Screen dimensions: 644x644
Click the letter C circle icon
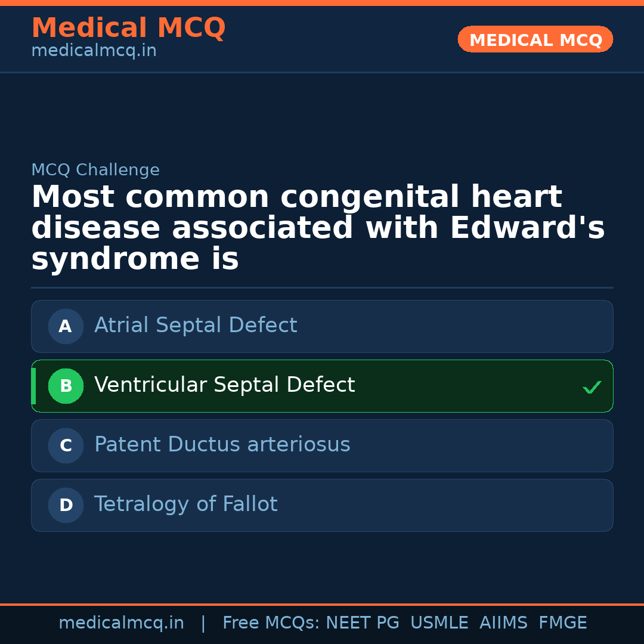pyautogui.click(x=66, y=445)
